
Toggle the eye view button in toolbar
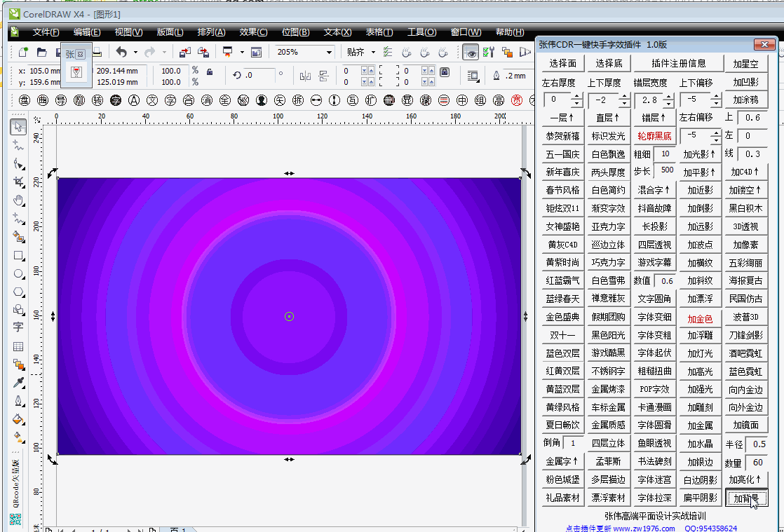(x=470, y=52)
